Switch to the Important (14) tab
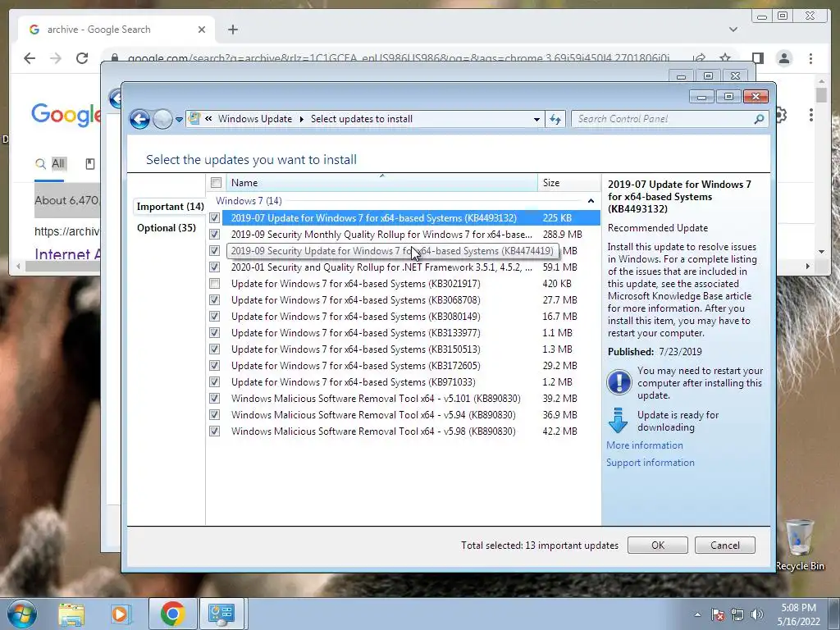 pyautogui.click(x=171, y=207)
